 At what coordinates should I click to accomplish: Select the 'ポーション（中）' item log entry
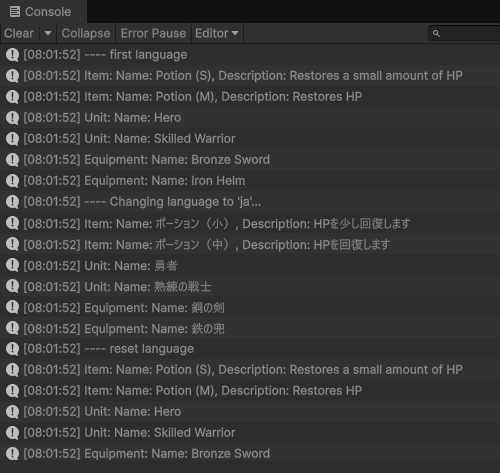pos(250,245)
